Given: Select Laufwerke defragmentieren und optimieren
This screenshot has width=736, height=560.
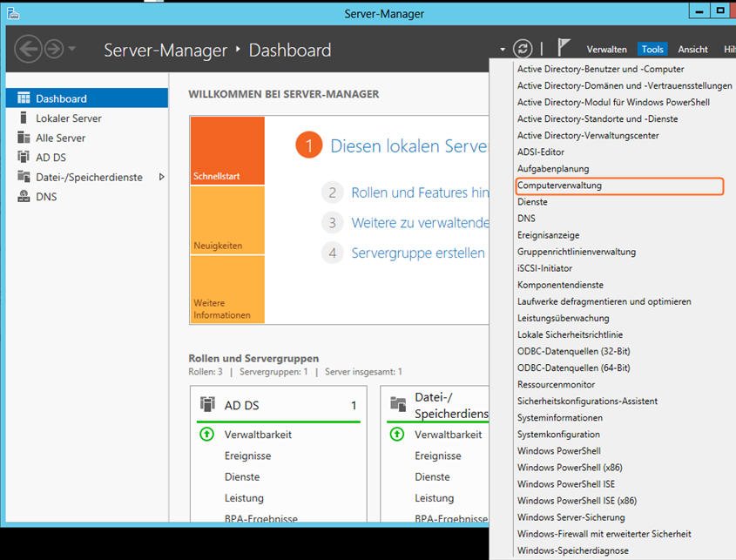Looking at the screenshot, I should (x=604, y=301).
